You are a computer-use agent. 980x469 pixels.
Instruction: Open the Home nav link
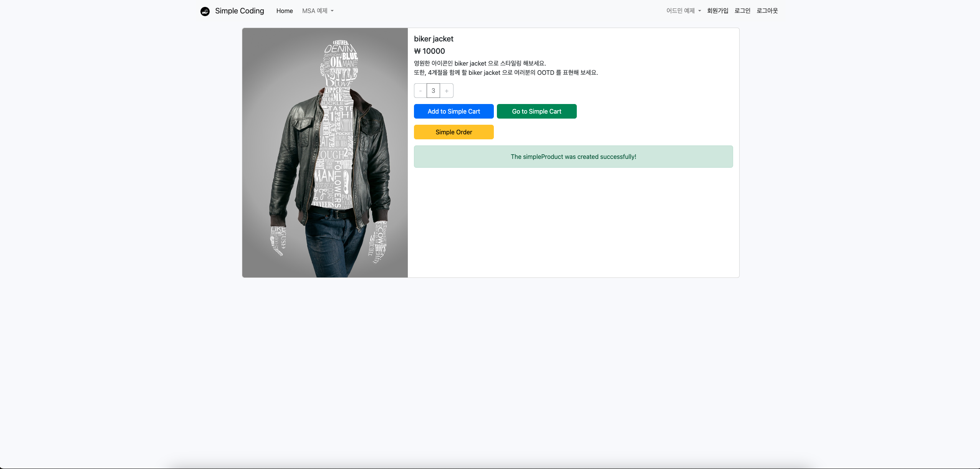[285, 11]
